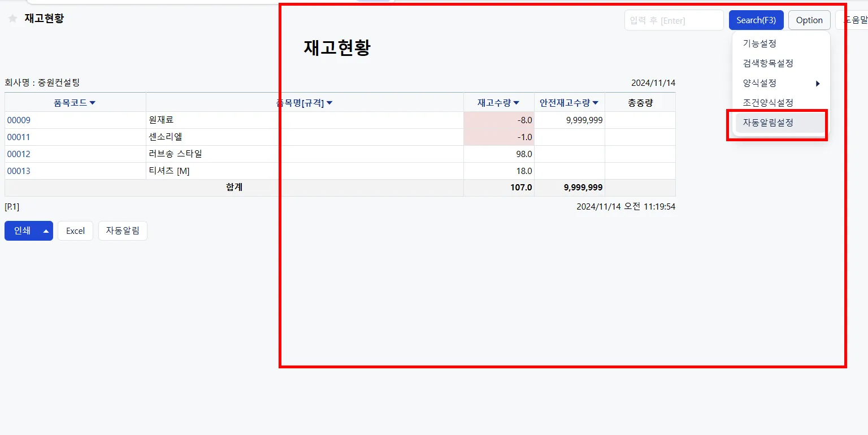868x435 pixels.
Task: Click the Option button
Action: pyautogui.click(x=809, y=20)
